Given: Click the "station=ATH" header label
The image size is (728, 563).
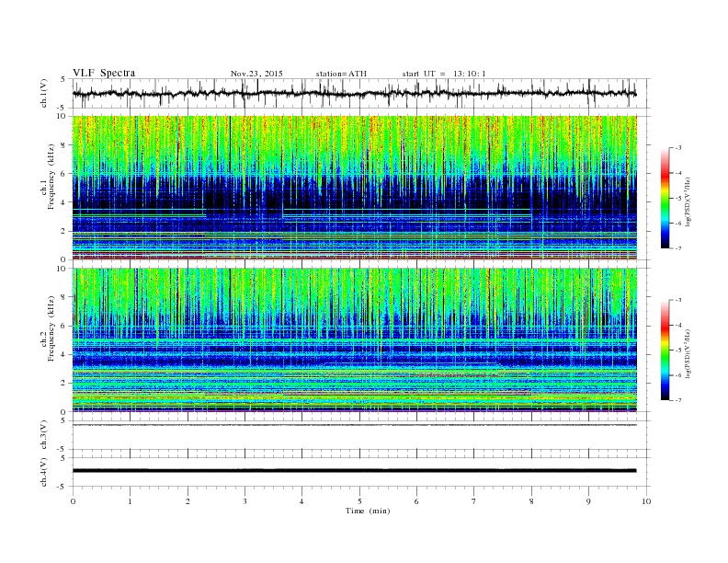Looking at the screenshot, I should coord(341,74).
